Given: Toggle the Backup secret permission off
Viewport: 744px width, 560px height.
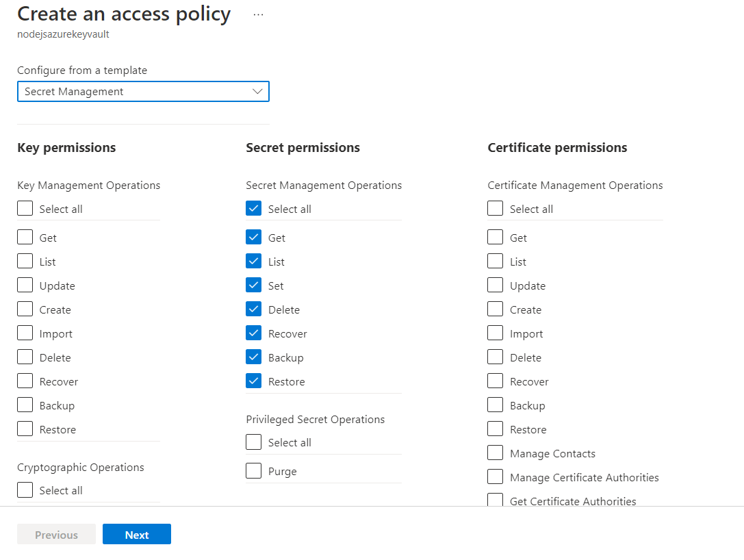Looking at the screenshot, I should (x=254, y=357).
